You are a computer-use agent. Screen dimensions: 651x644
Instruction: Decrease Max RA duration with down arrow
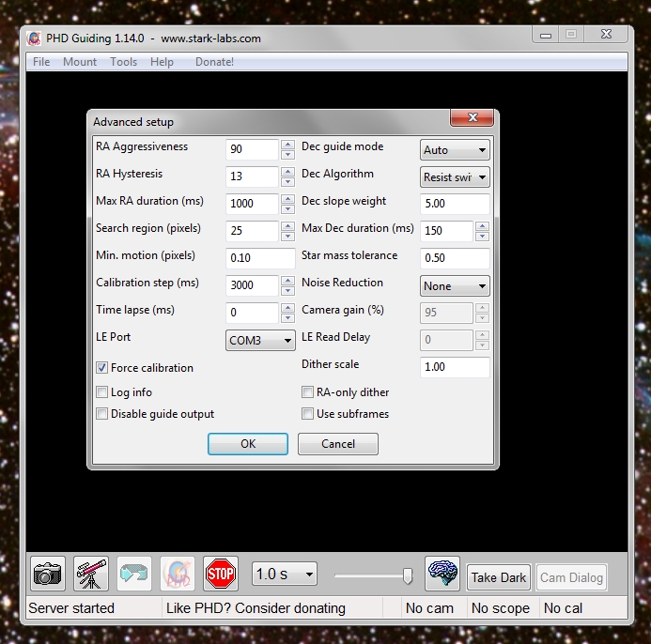click(x=287, y=208)
